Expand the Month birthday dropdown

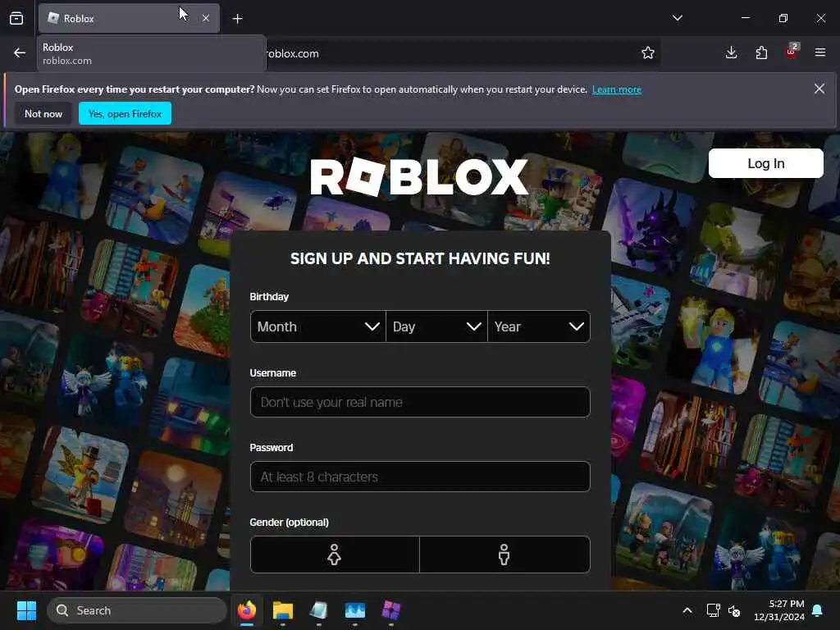pyautogui.click(x=317, y=326)
